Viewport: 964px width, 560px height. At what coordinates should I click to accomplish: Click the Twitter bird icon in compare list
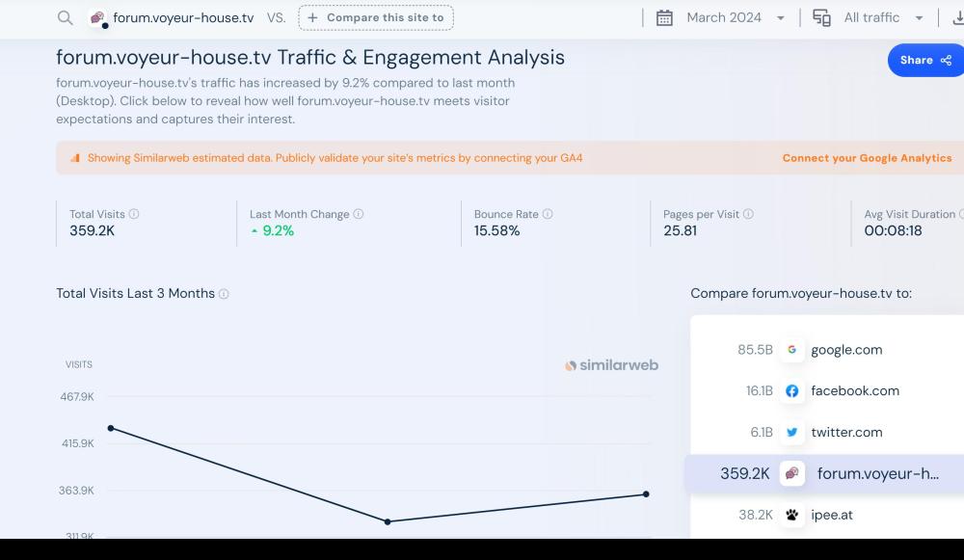[792, 433]
